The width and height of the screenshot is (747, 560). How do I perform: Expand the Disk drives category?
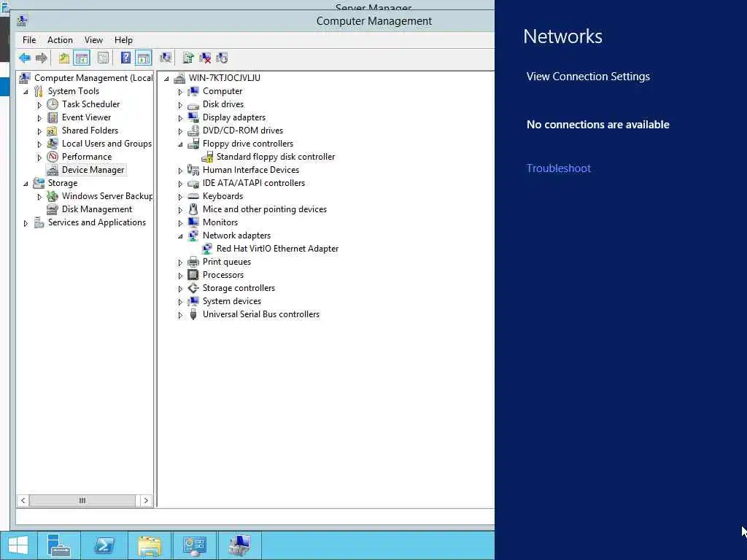pyautogui.click(x=180, y=105)
